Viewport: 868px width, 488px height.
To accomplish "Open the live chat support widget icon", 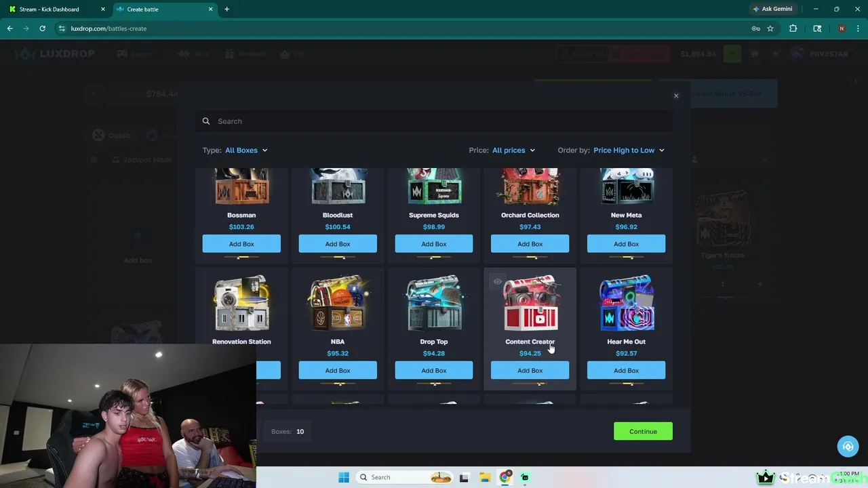I will click(848, 447).
